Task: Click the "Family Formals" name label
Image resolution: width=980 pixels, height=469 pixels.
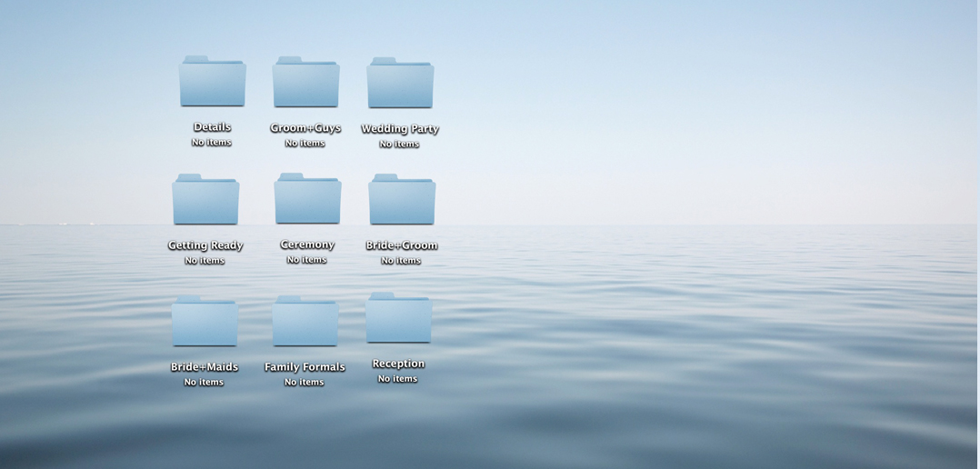Action: tap(305, 367)
